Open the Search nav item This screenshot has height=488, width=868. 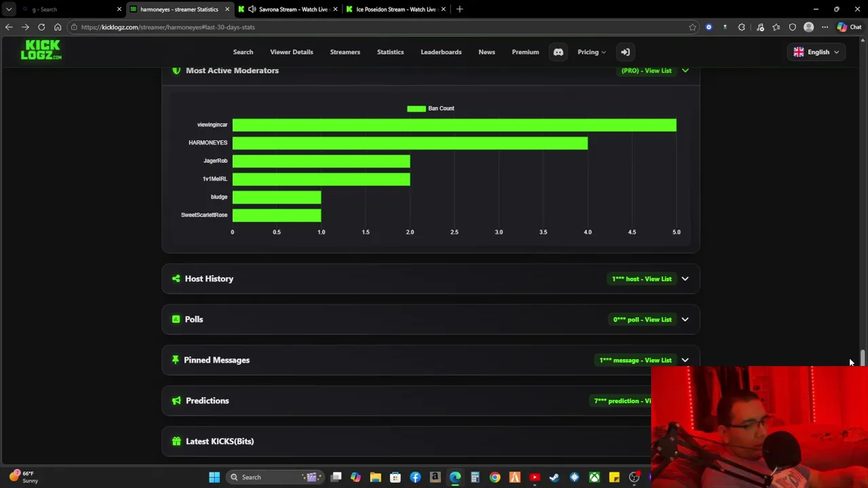point(243,52)
